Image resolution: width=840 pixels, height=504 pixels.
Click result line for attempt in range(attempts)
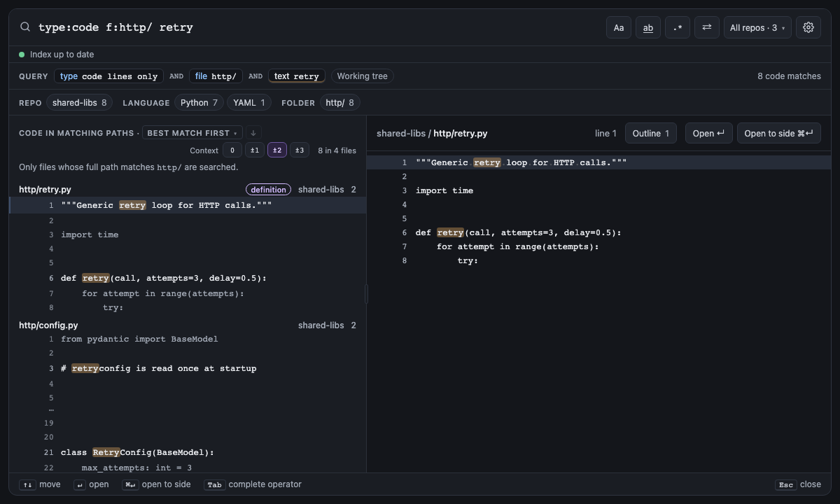pos(188,293)
